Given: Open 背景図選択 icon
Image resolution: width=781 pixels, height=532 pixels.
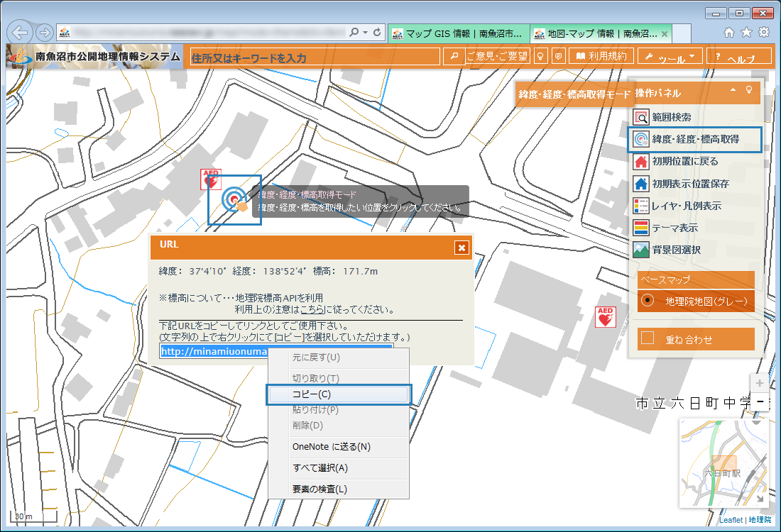Looking at the screenshot, I should [641, 250].
